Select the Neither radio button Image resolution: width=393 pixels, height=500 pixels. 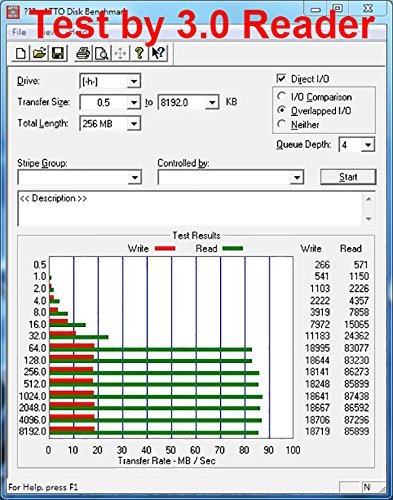coord(282,124)
